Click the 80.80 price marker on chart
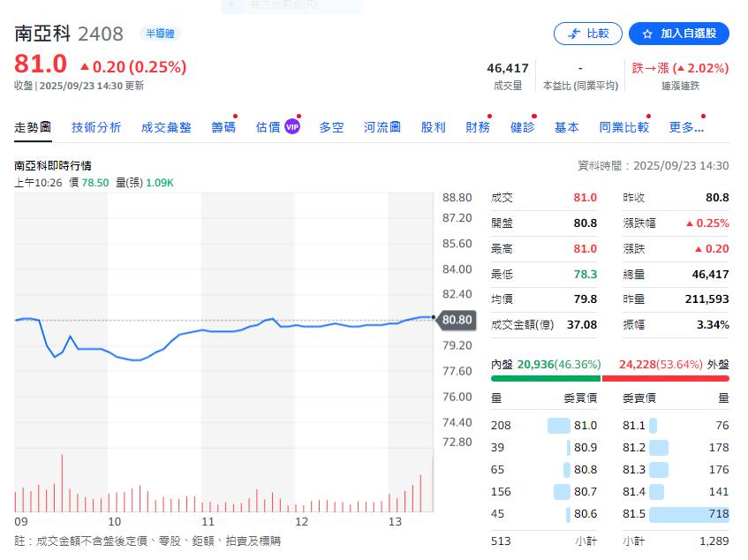748x560 pixels. pyautogui.click(x=457, y=319)
